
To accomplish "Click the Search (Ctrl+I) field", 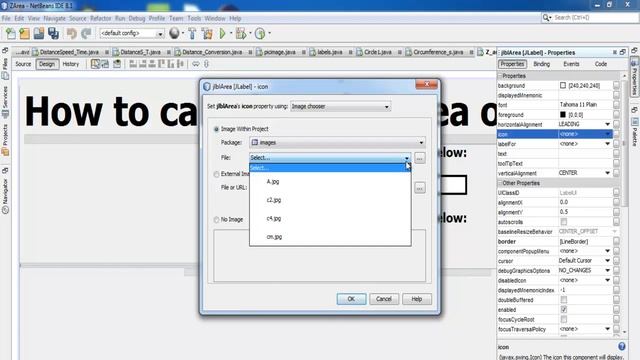I will pos(594,18).
